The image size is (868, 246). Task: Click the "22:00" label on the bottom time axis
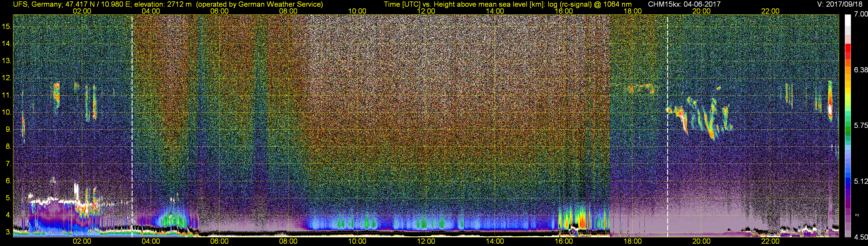point(770,241)
